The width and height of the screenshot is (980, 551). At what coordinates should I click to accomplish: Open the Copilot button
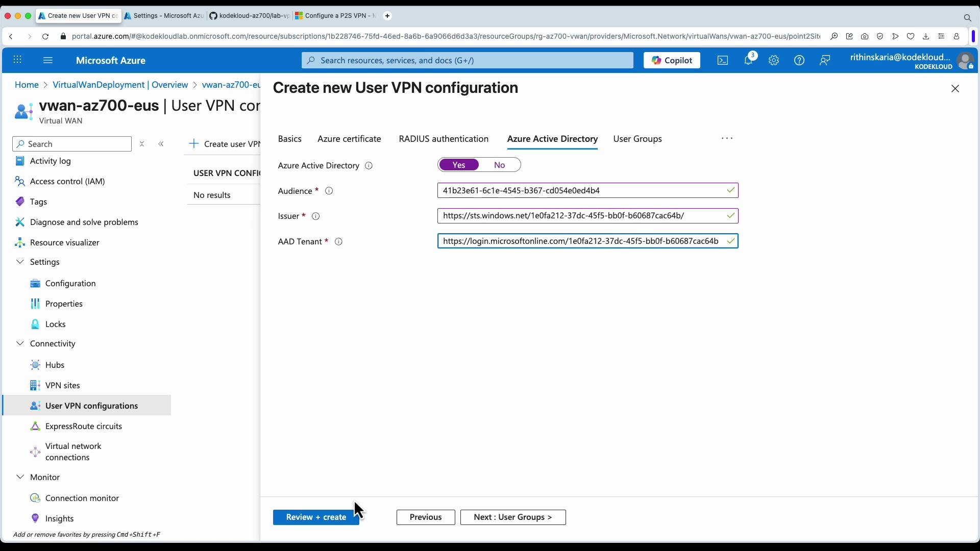point(672,60)
